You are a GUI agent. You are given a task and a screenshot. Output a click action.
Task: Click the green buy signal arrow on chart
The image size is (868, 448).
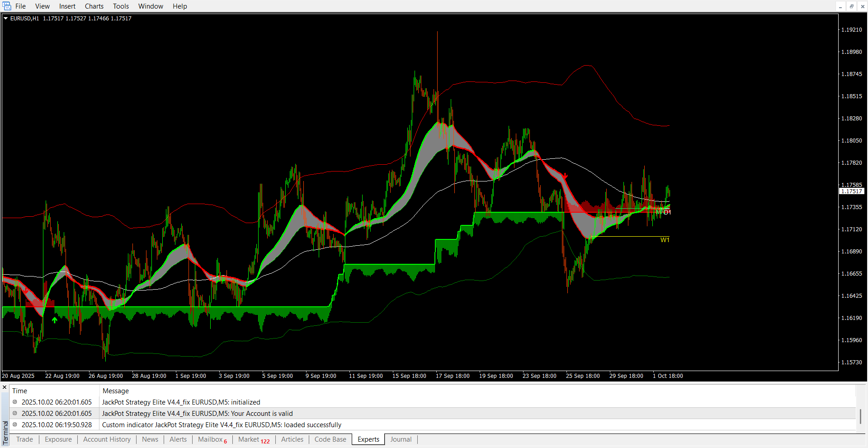tap(55, 320)
